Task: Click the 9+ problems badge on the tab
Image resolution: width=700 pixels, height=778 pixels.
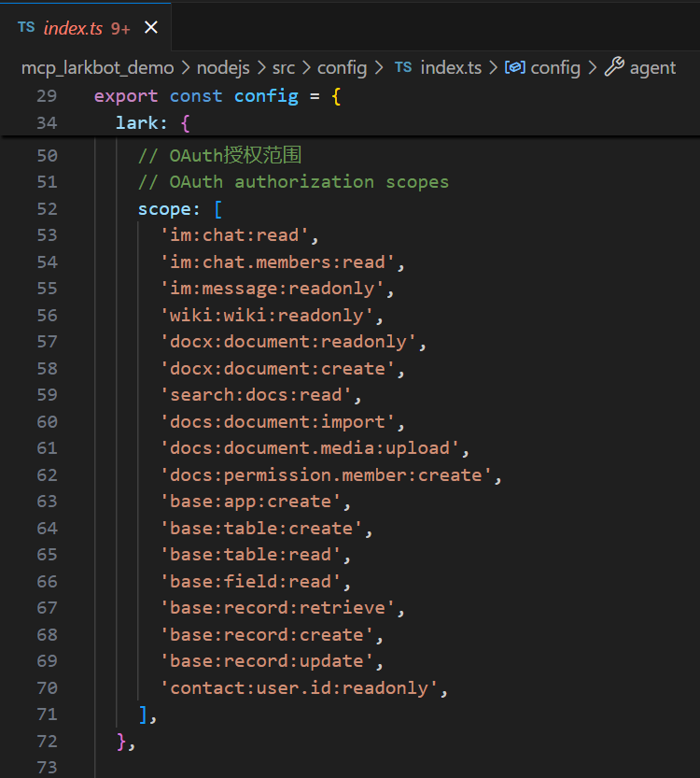Action: (x=120, y=28)
